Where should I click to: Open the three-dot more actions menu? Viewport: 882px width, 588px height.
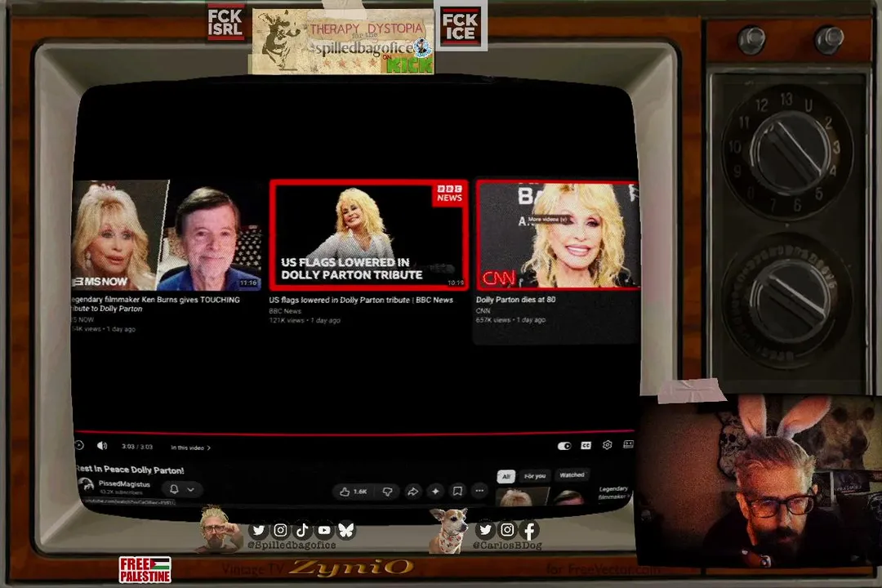point(479,491)
